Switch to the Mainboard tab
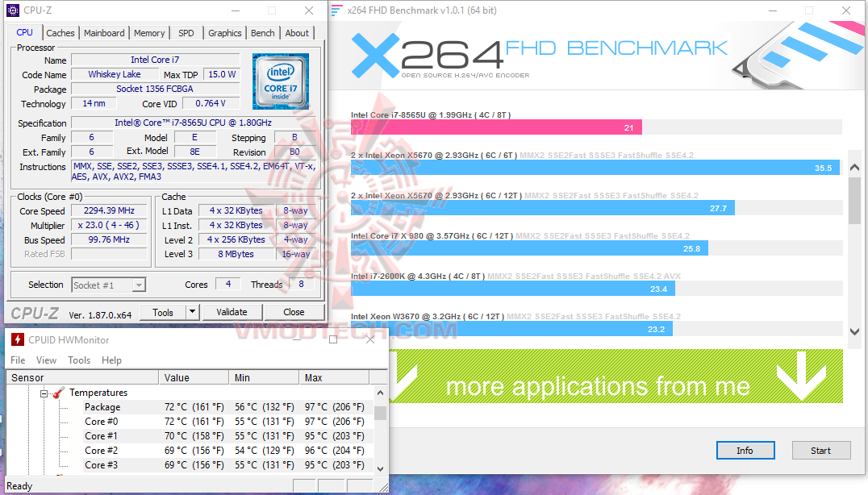The width and height of the screenshot is (868, 495). (104, 33)
